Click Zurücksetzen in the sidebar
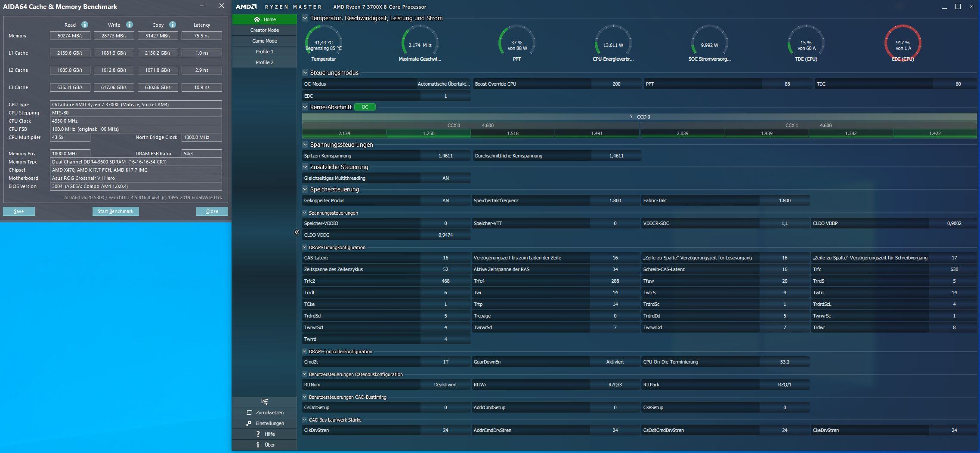980x453 pixels. pos(264,413)
